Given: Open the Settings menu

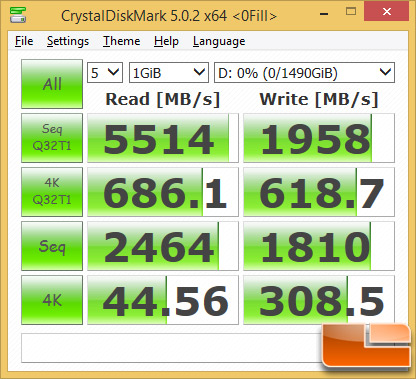Looking at the screenshot, I should 68,41.
